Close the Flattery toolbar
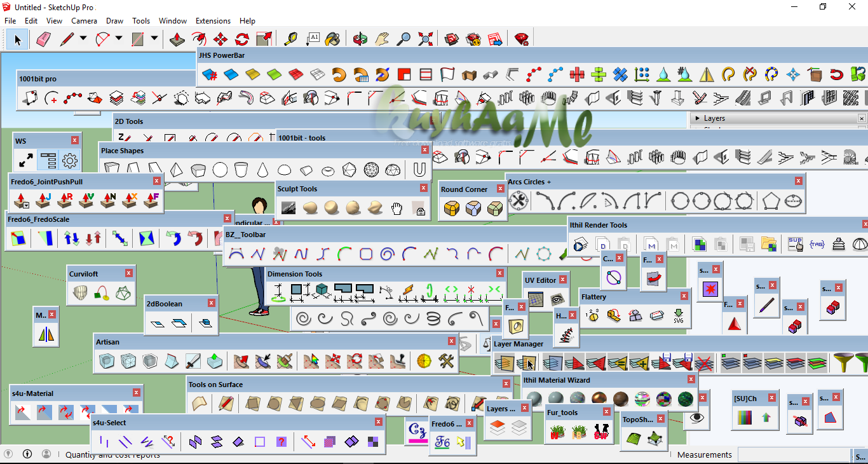Viewport: 868px width, 464px height. pos(685,296)
